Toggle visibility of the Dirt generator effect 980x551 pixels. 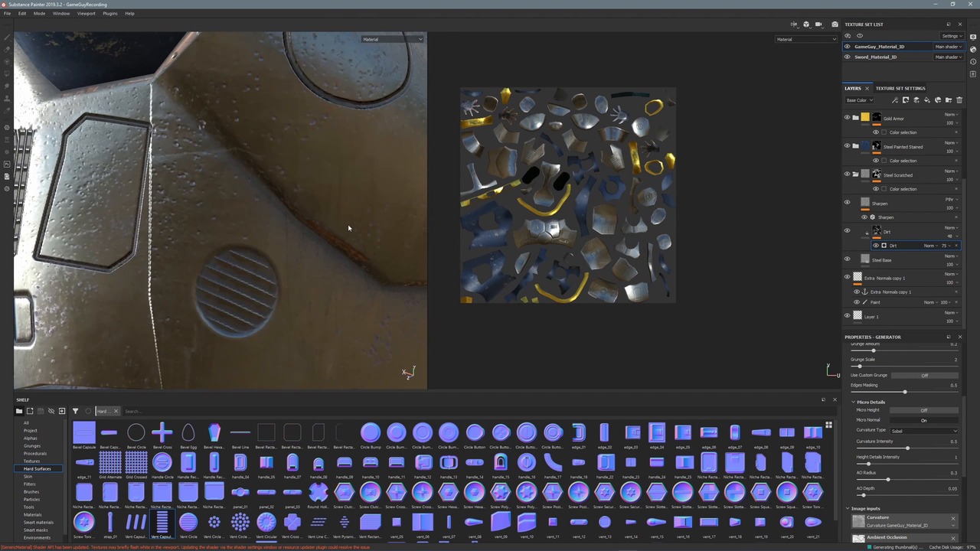point(876,246)
